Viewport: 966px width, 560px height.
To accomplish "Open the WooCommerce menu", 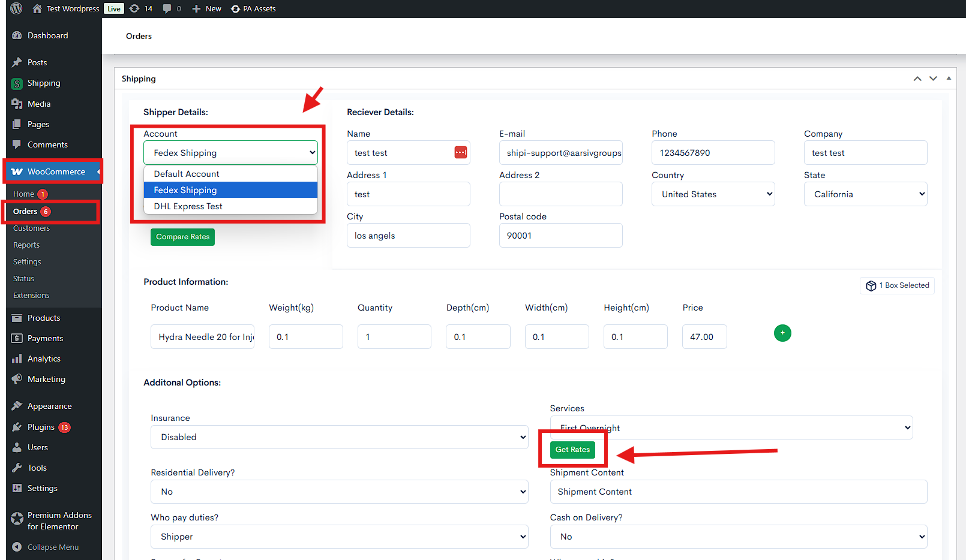I will click(56, 171).
